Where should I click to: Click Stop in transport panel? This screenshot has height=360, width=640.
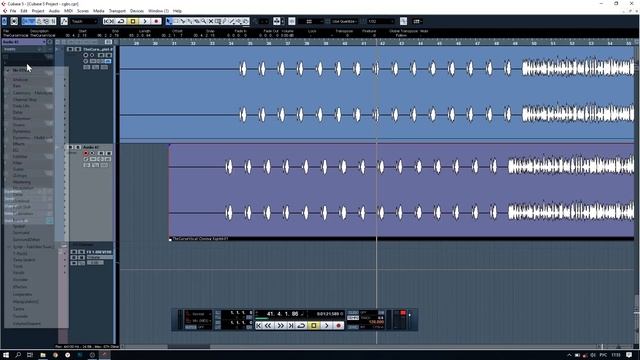(314, 326)
